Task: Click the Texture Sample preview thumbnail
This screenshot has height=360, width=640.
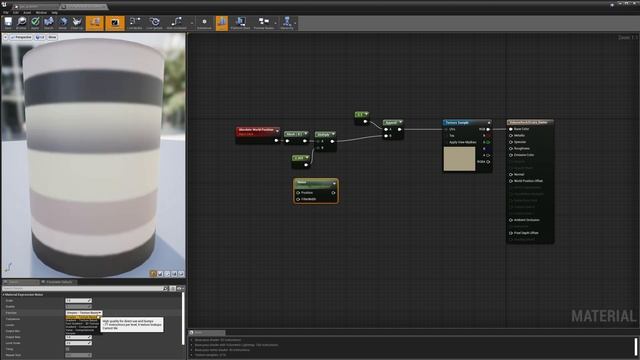Action: [x=459, y=158]
